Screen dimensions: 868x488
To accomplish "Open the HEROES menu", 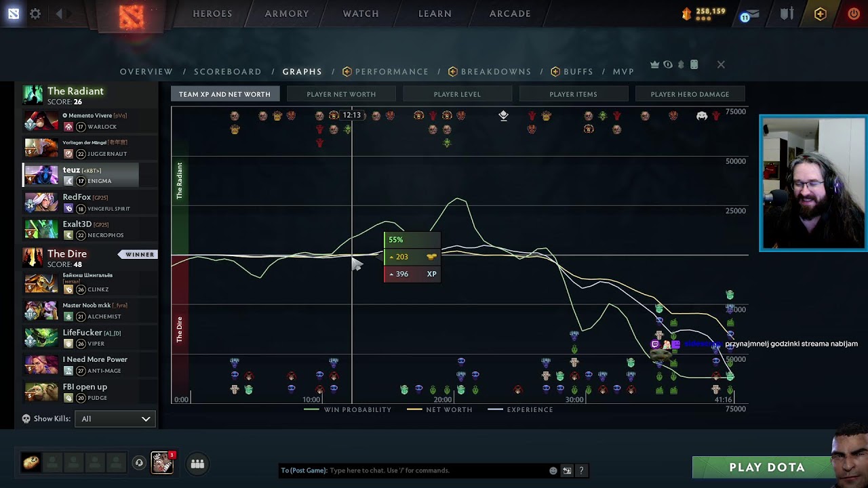I will click(x=212, y=14).
